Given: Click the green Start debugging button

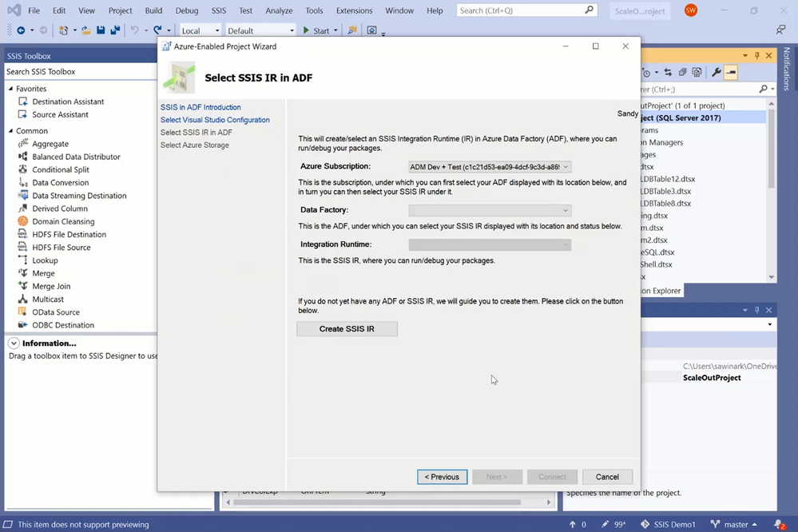Looking at the screenshot, I should tap(316, 30).
